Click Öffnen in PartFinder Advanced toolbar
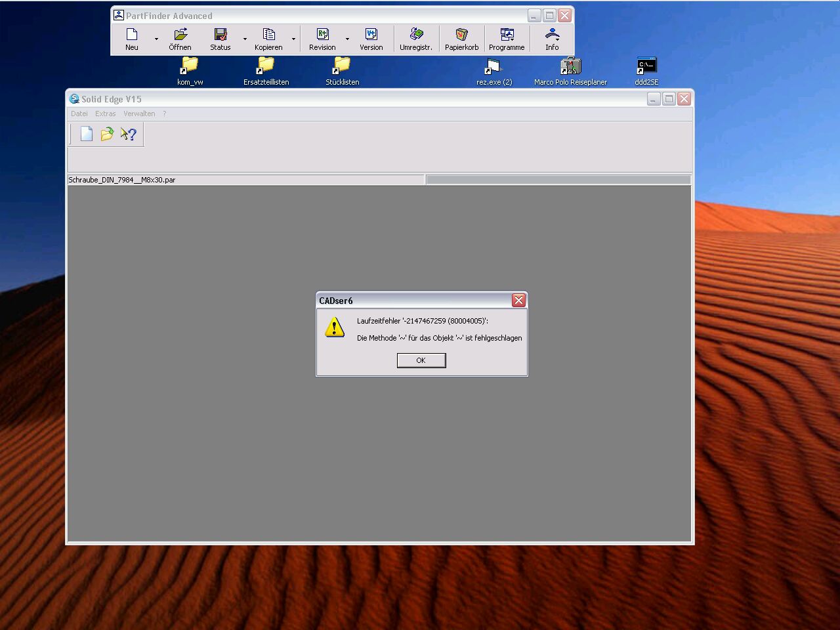 tap(180, 39)
